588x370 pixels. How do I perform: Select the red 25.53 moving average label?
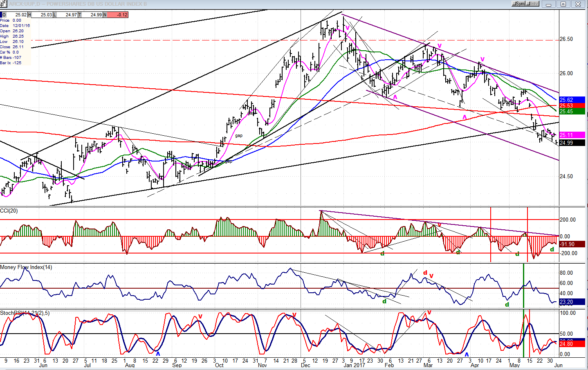(572, 105)
